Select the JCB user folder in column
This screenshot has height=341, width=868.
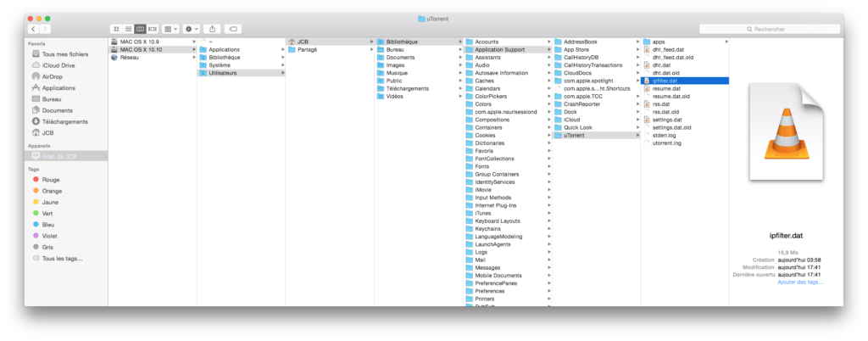[x=330, y=42]
